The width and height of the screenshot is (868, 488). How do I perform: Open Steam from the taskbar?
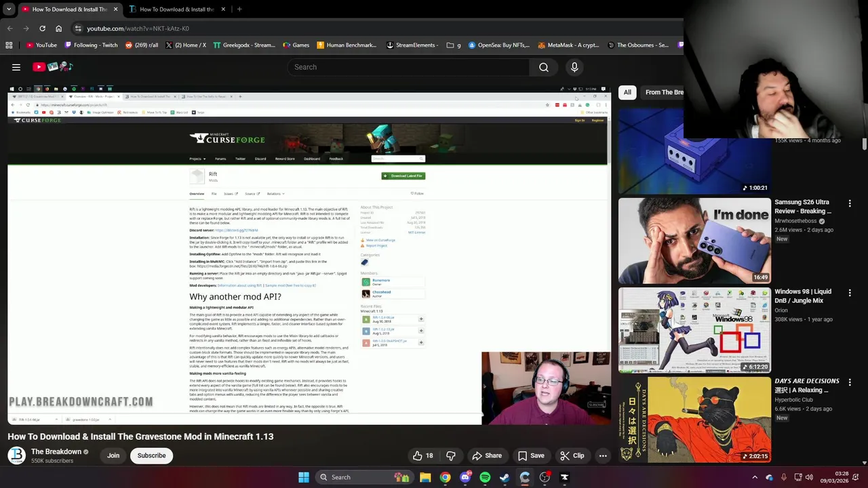pyautogui.click(x=505, y=477)
